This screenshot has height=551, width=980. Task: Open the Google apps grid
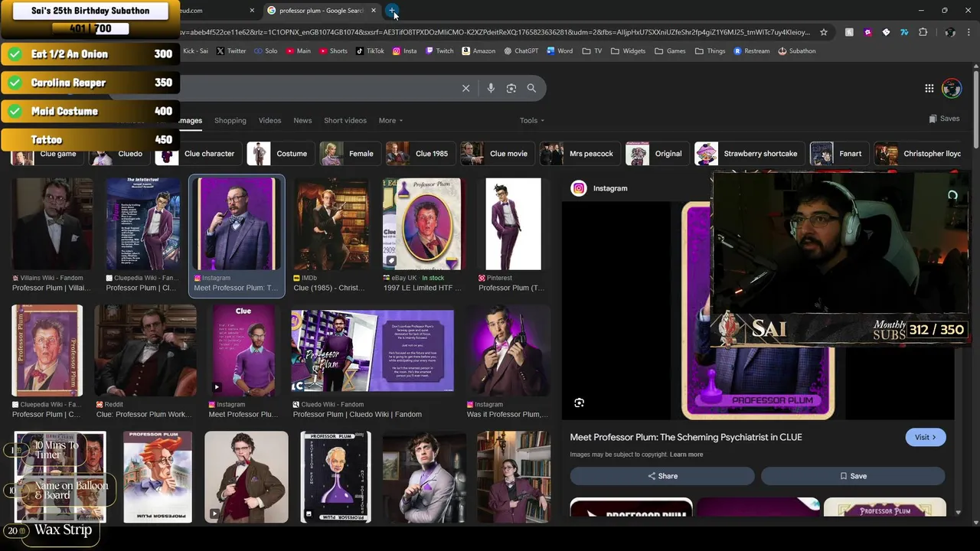(x=929, y=88)
